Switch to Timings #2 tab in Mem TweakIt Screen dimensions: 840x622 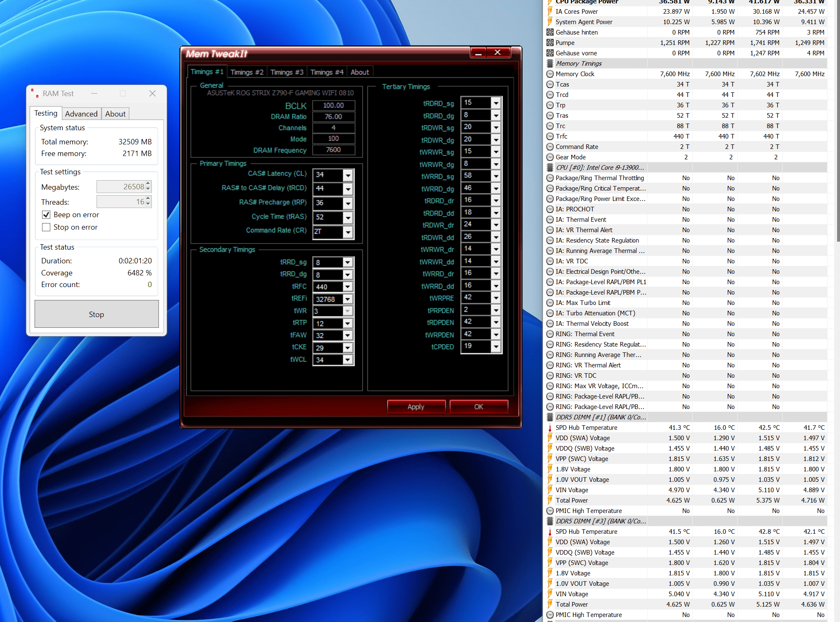tap(247, 72)
